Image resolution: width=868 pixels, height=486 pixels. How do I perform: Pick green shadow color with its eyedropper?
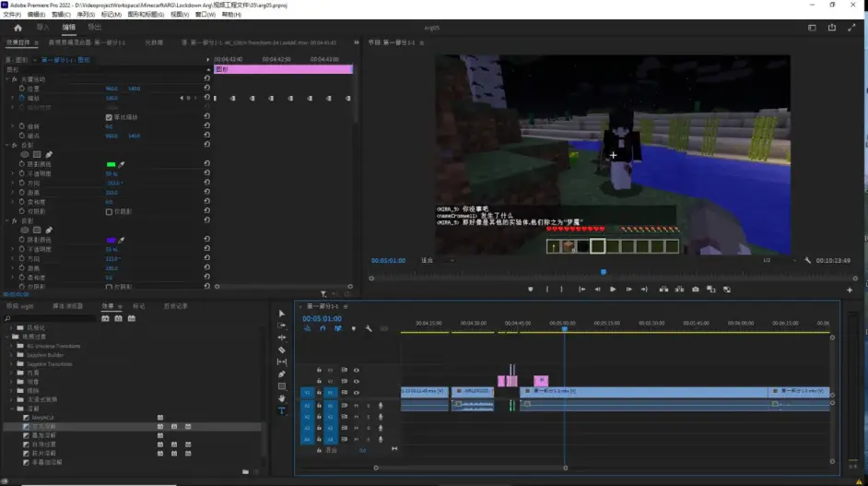pyautogui.click(x=122, y=164)
